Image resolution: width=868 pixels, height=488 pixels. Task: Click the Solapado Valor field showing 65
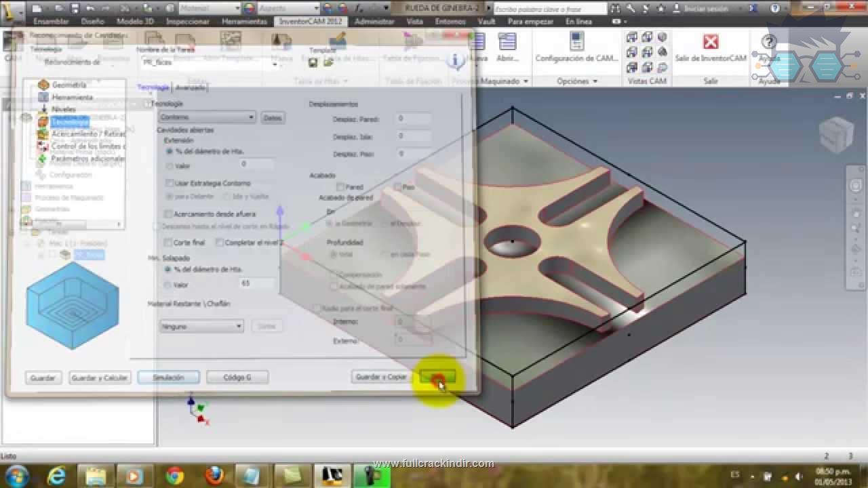point(258,283)
